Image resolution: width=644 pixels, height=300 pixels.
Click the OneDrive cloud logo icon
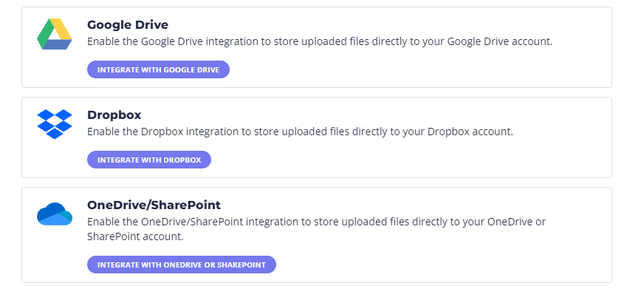[x=55, y=214]
